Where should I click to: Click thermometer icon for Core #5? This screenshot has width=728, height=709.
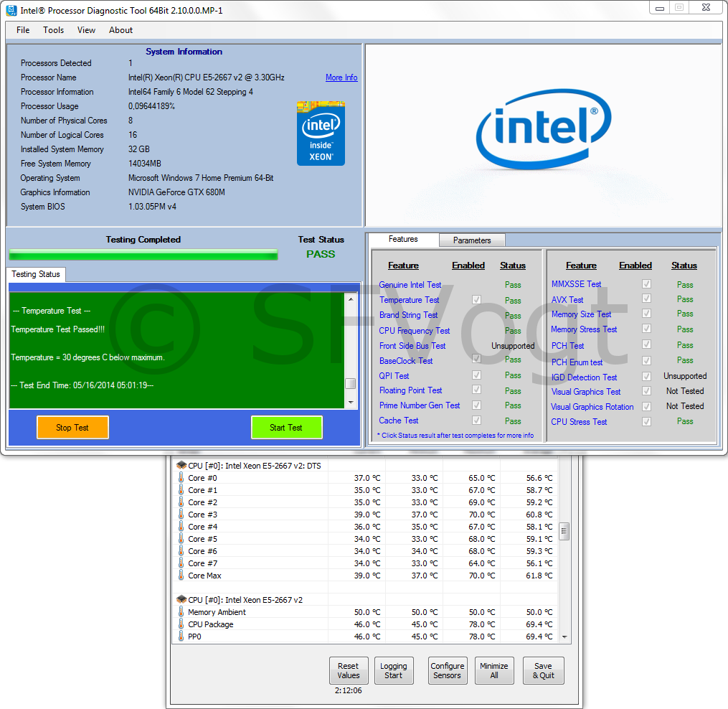[181, 538]
